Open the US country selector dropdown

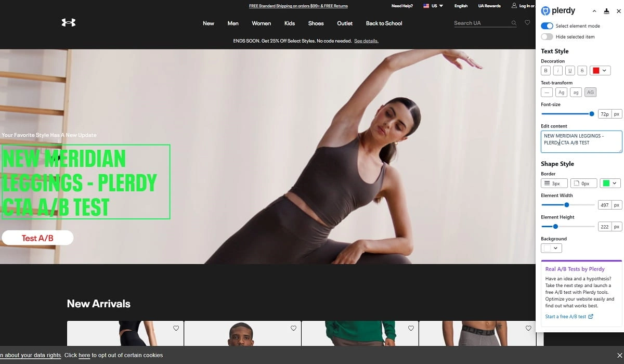433,6
